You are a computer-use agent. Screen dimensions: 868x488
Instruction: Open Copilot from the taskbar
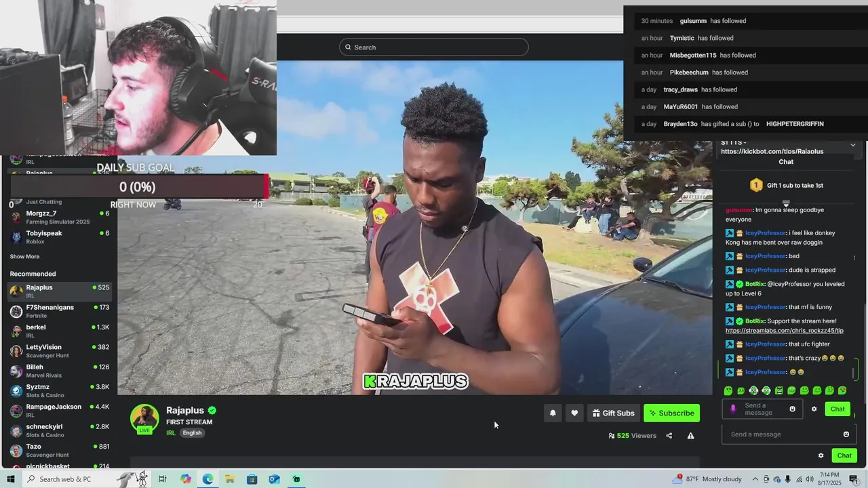click(x=186, y=479)
